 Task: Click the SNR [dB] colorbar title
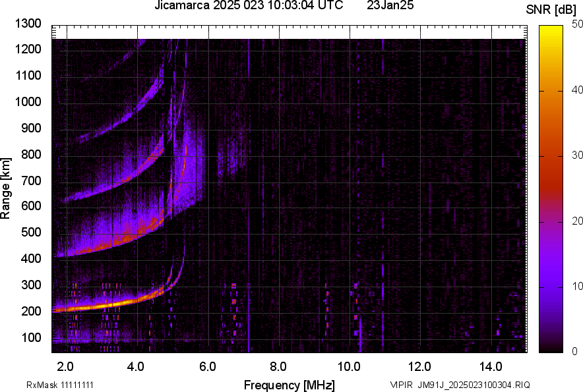pos(551,9)
